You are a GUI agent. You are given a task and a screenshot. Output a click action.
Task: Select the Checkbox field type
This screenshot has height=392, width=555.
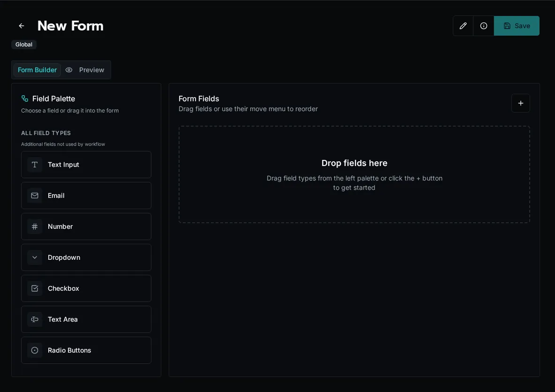[86, 288]
